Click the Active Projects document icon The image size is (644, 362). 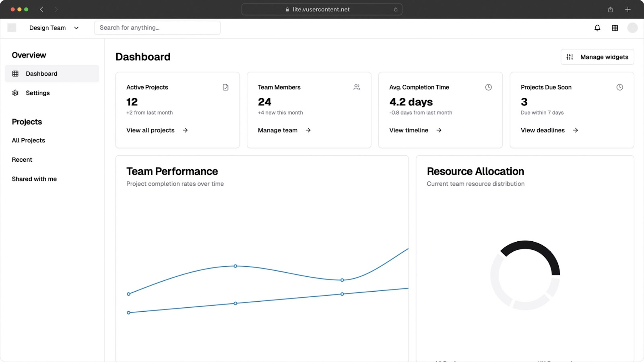tap(225, 87)
